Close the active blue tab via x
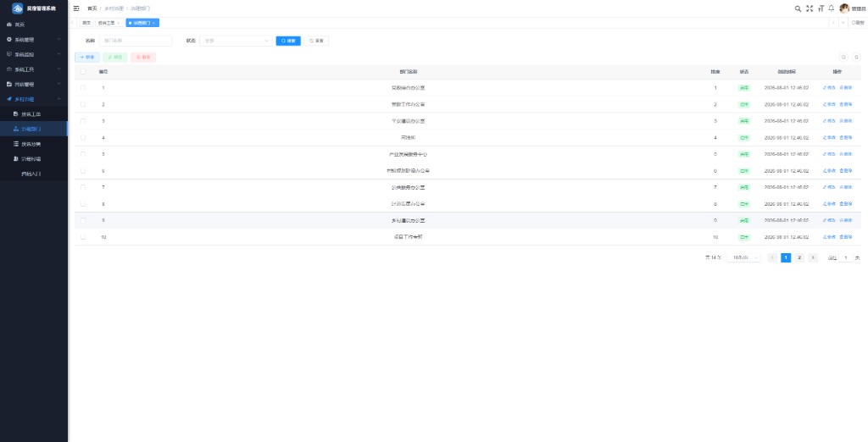This screenshot has width=868, height=442. pyautogui.click(x=153, y=23)
